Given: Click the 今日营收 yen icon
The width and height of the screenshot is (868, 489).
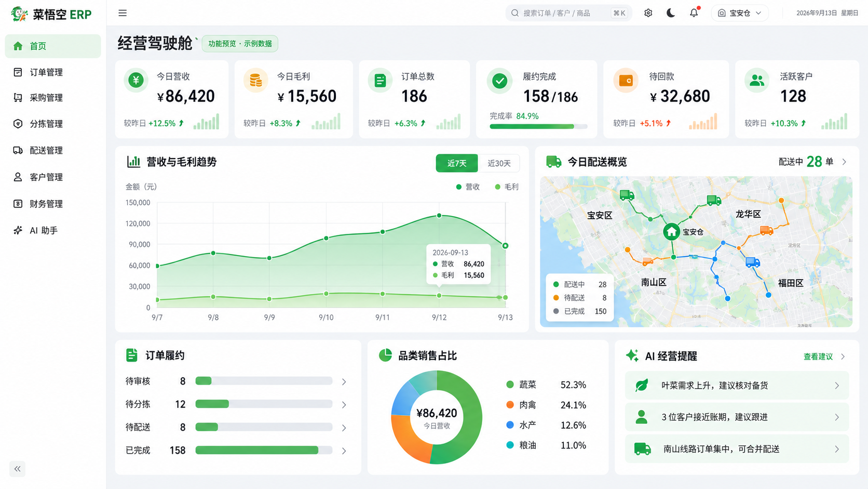Looking at the screenshot, I should pos(136,81).
